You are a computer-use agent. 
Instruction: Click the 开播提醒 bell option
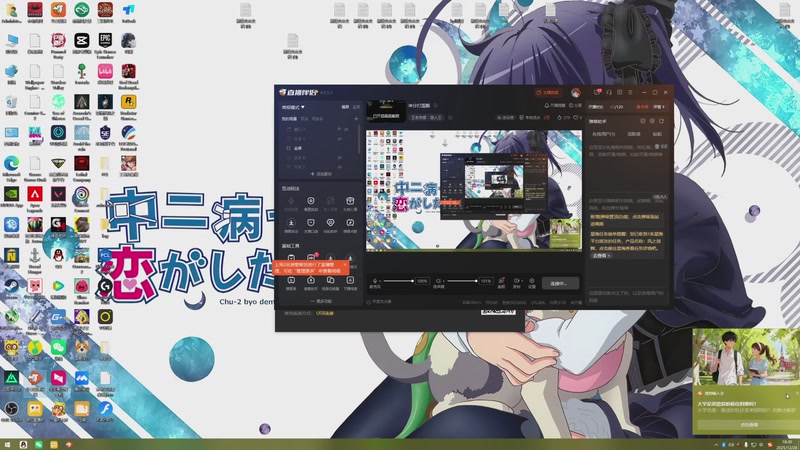(x=555, y=106)
